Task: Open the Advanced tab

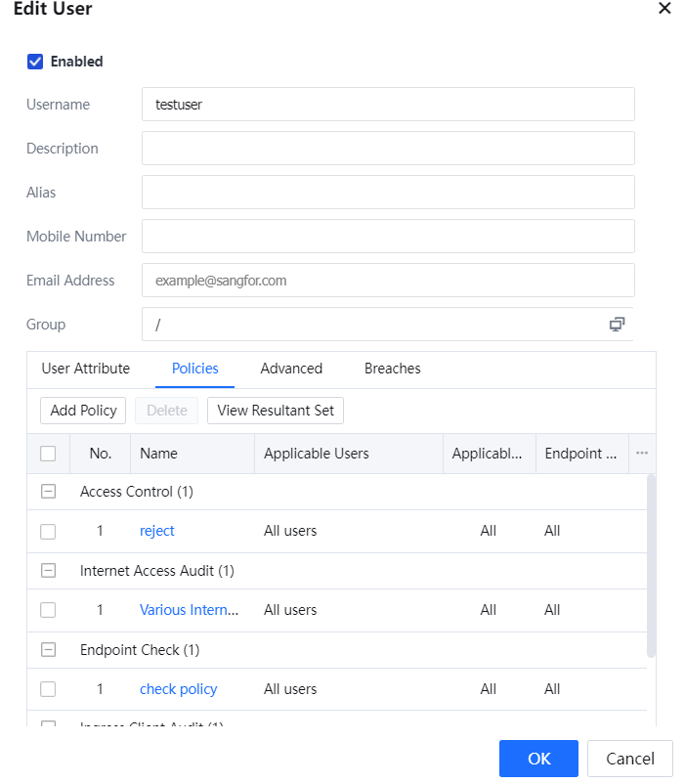Action: pos(291,369)
